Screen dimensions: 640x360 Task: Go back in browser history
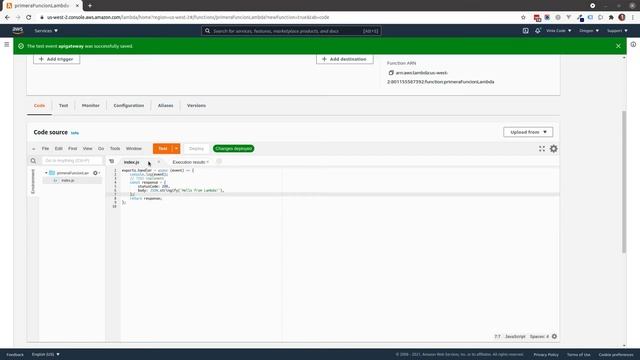[7, 18]
